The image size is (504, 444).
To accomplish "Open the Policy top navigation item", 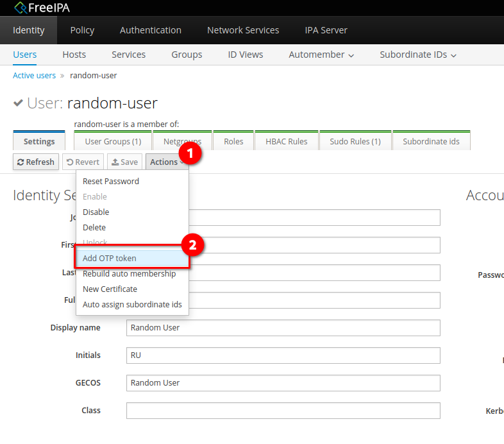I will pos(82,30).
